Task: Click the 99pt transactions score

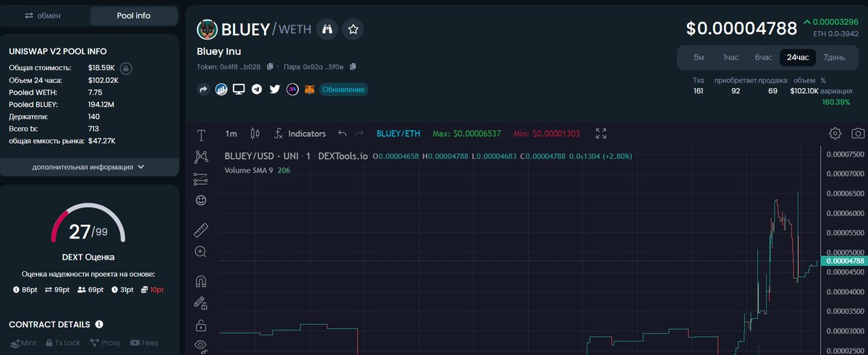Action: (x=58, y=290)
